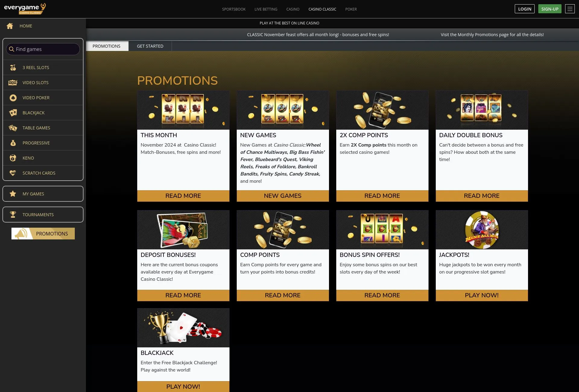The width and height of the screenshot is (579, 392).
Task: Click the New Games card button
Action: (x=283, y=196)
